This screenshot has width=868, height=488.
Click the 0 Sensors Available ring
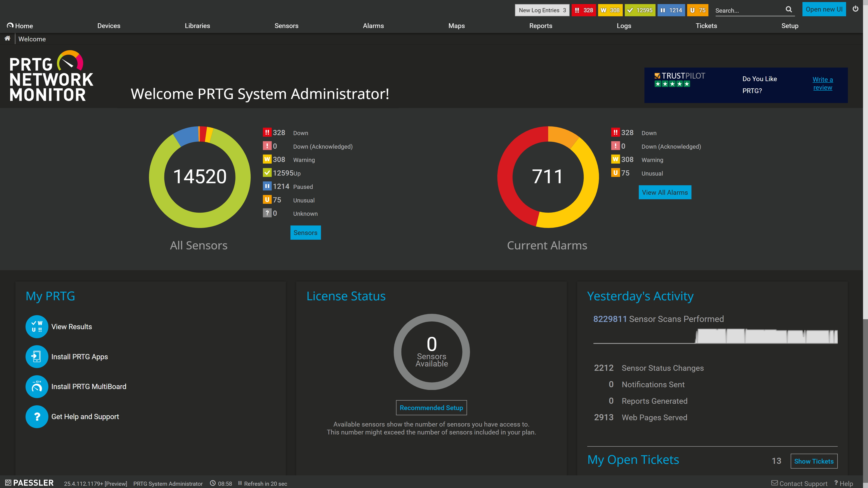(x=431, y=352)
